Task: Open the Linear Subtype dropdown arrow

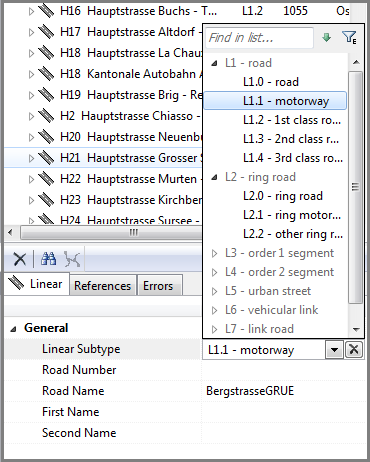Action: click(x=334, y=350)
